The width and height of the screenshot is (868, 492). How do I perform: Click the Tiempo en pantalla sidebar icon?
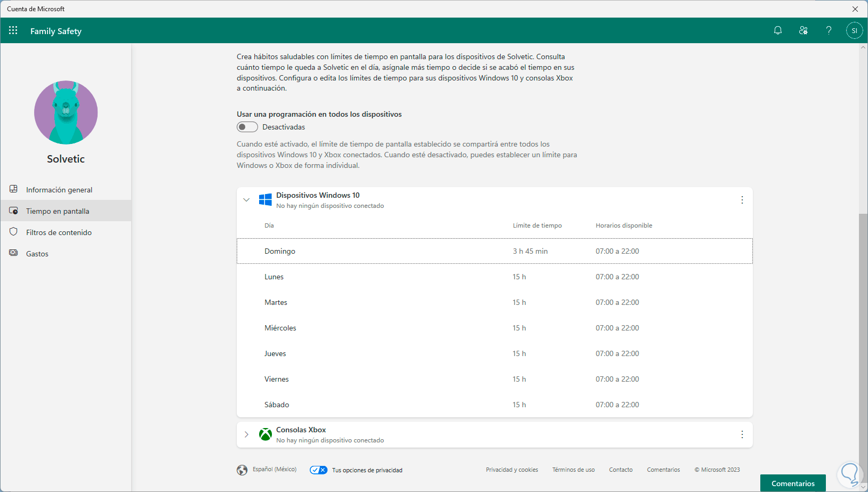click(13, 211)
